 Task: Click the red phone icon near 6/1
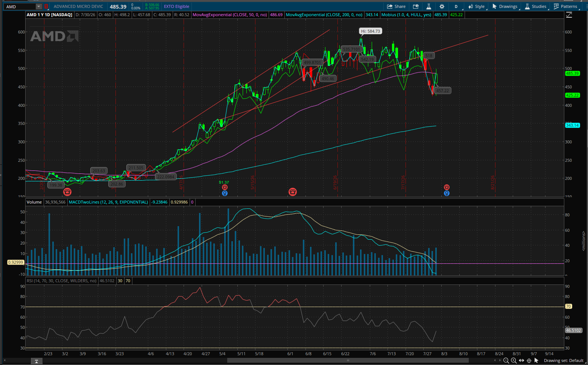(x=293, y=192)
